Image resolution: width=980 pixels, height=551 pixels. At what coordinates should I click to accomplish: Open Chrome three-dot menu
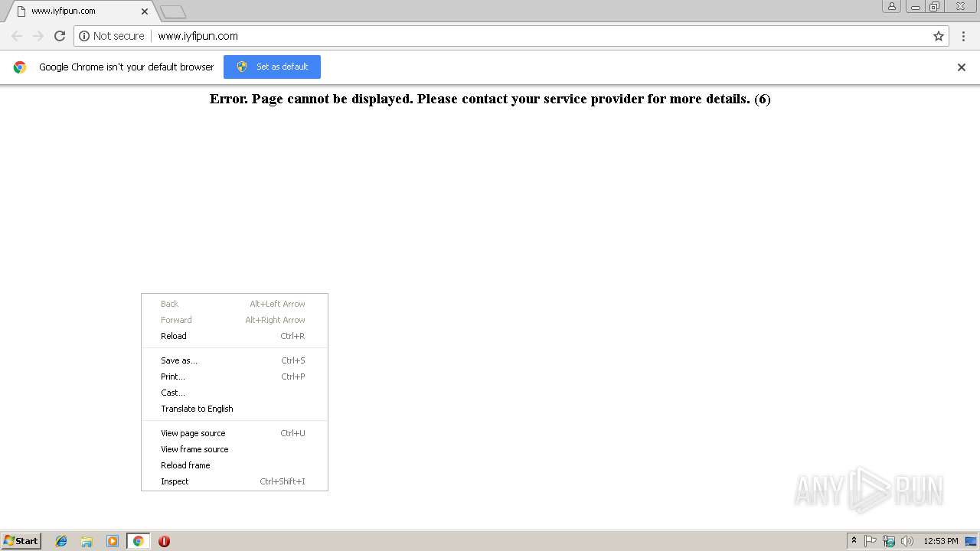(962, 36)
